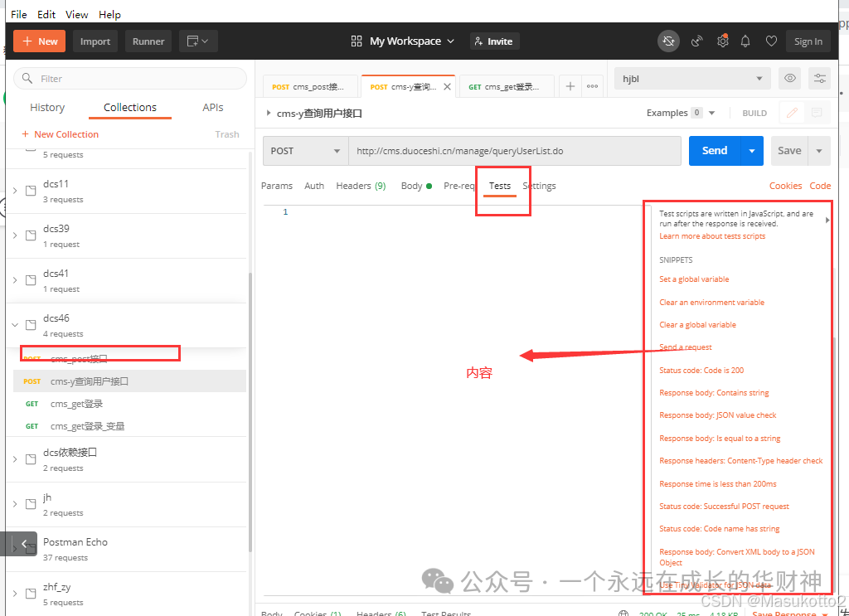Viewport: 849px width, 616px height.
Task: Switch to the Body request tab
Action: point(416,186)
